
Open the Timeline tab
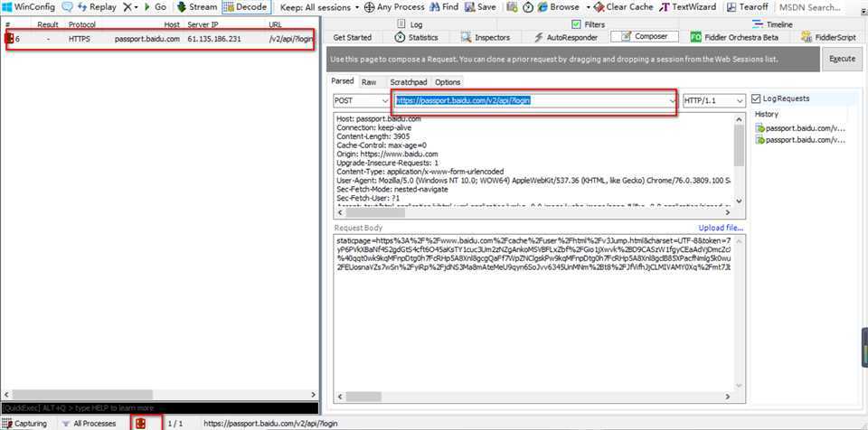[773, 24]
